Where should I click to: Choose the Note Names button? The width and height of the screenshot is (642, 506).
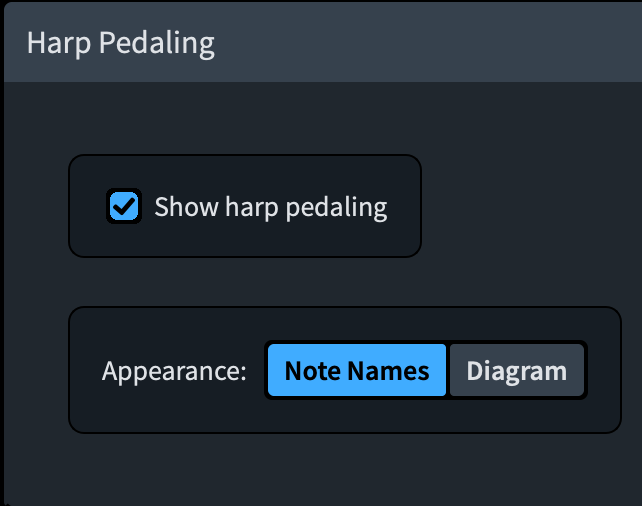tap(357, 371)
